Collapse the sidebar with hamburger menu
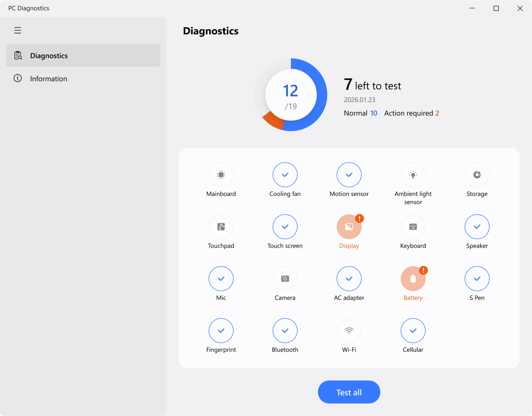The height and width of the screenshot is (416, 532). [x=18, y=30]
